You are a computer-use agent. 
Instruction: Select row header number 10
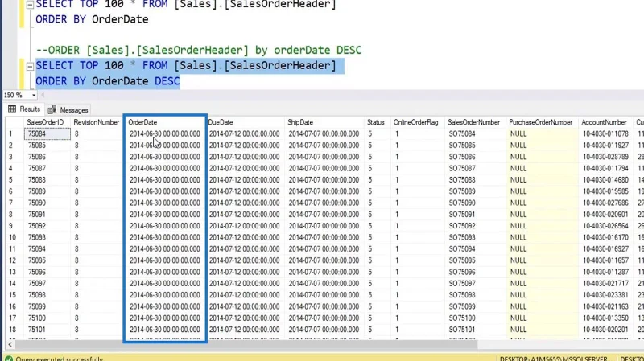(14, 237)
